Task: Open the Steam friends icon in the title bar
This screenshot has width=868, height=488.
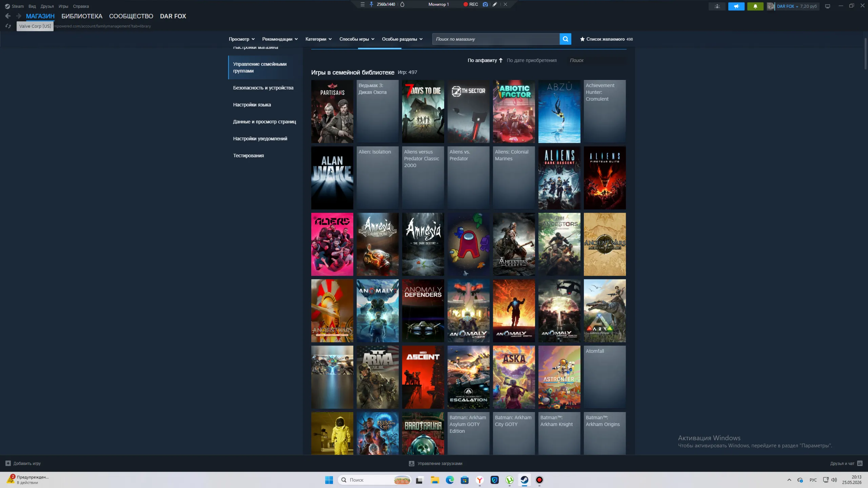Action: click(717, 6)
